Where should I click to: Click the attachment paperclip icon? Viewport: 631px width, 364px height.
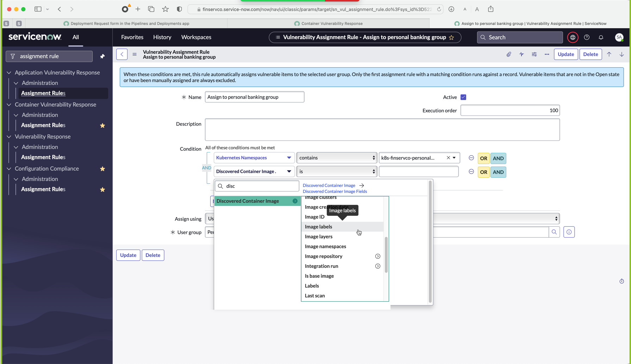coord(509,54)
